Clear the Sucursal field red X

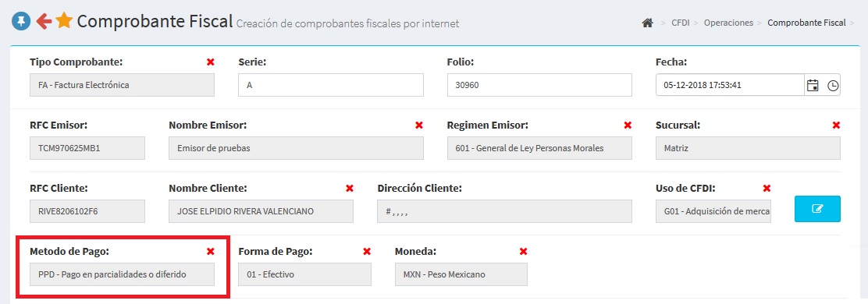[x=836, y=125]
